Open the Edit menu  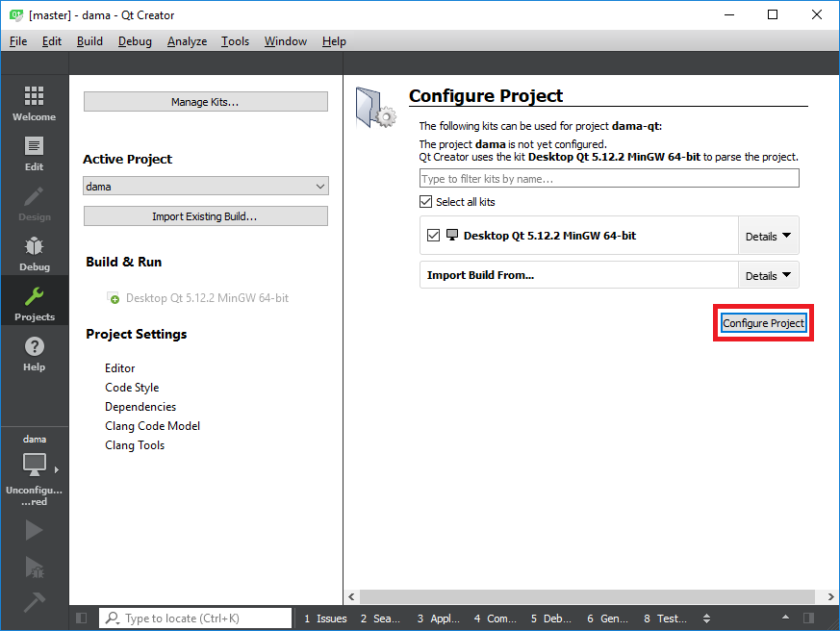(52, 41)
